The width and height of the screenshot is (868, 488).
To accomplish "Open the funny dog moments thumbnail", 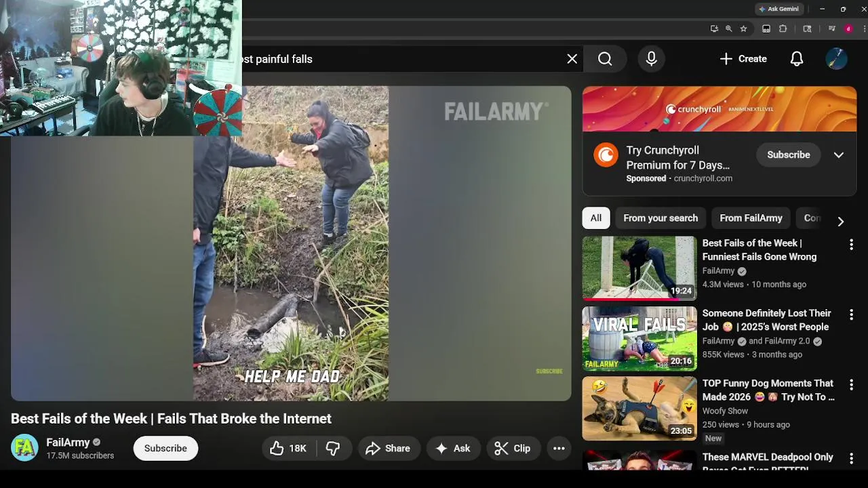I will click(639, 409).
